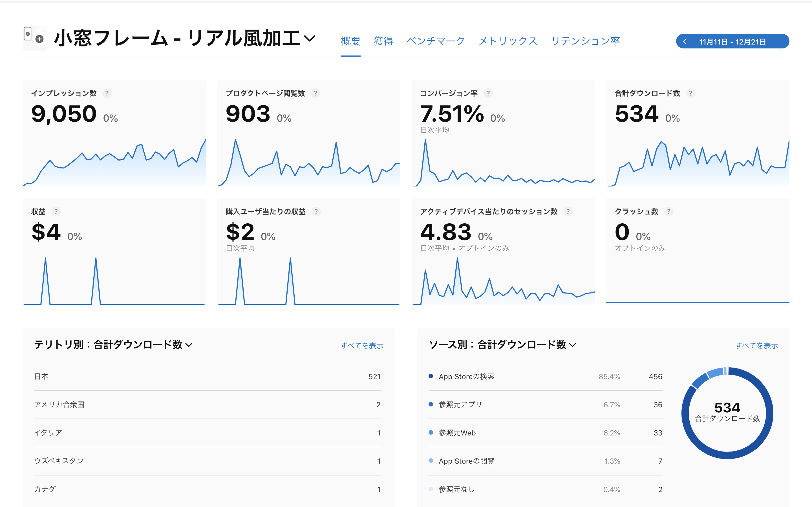This screenshot has height=507, width=812.
Task: Show help for 収益 metric
Action: point(56,212)
